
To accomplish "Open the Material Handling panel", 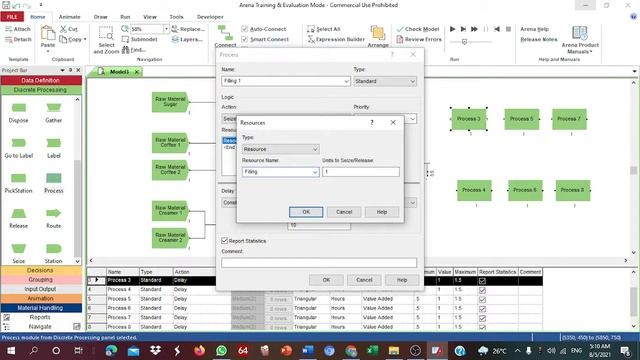I will (40, 308).
